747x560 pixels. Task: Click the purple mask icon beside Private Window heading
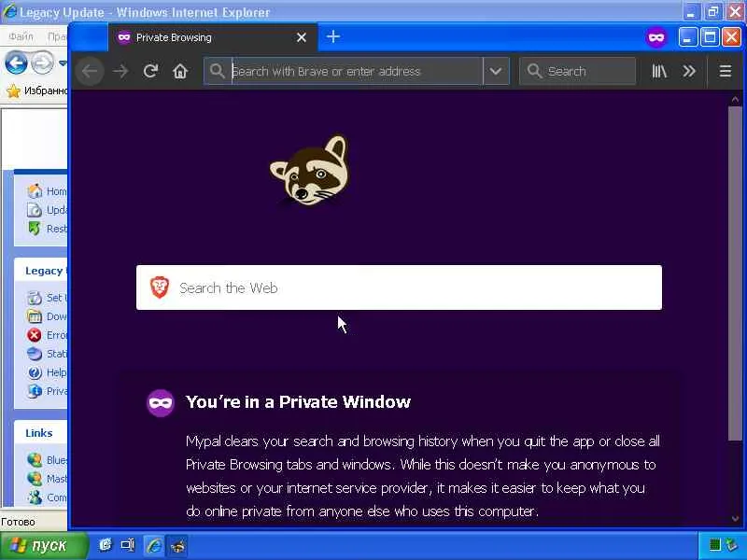(161, 403)
